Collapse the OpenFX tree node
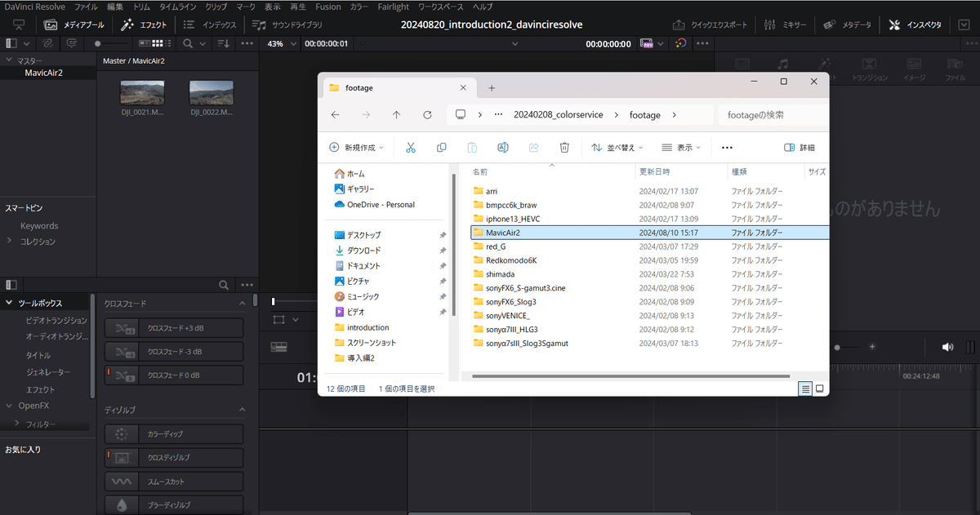980x515 pixels. tap(10, 405)
